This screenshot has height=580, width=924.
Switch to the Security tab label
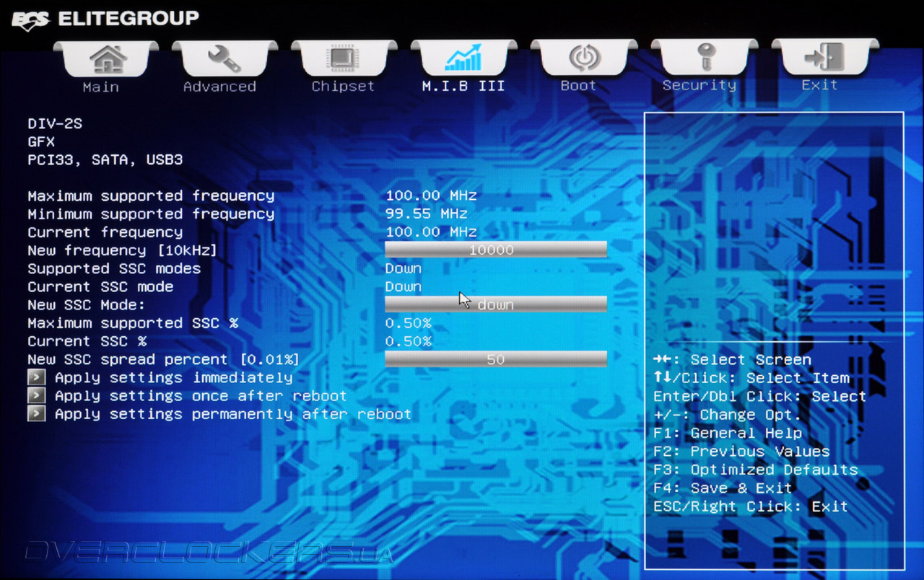[699, 85]
